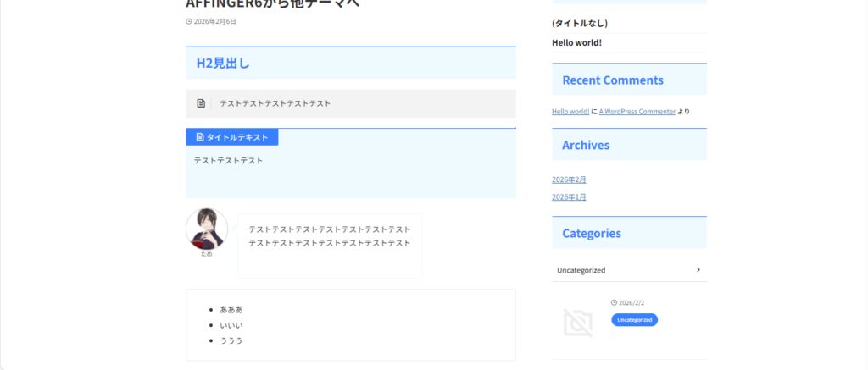Click the H2見出し heading

[223, 64]
